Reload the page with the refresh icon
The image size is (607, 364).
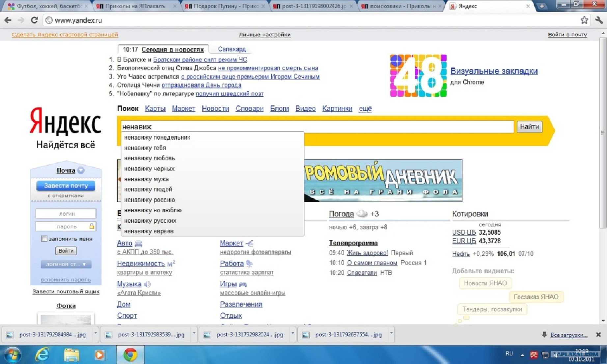coord(34,20)
